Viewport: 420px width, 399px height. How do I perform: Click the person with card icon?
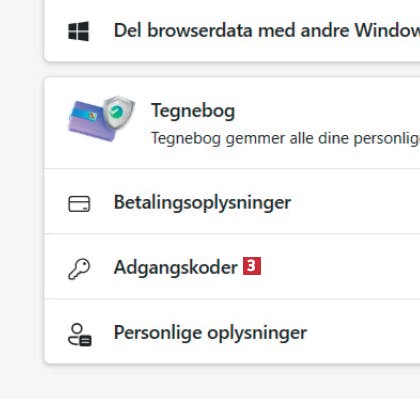tap(80, 335)
